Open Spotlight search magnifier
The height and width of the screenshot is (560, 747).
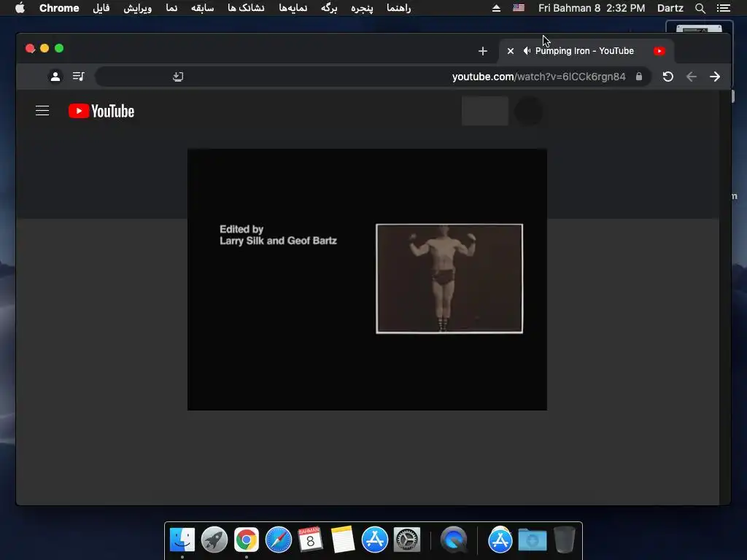point(700,8)
